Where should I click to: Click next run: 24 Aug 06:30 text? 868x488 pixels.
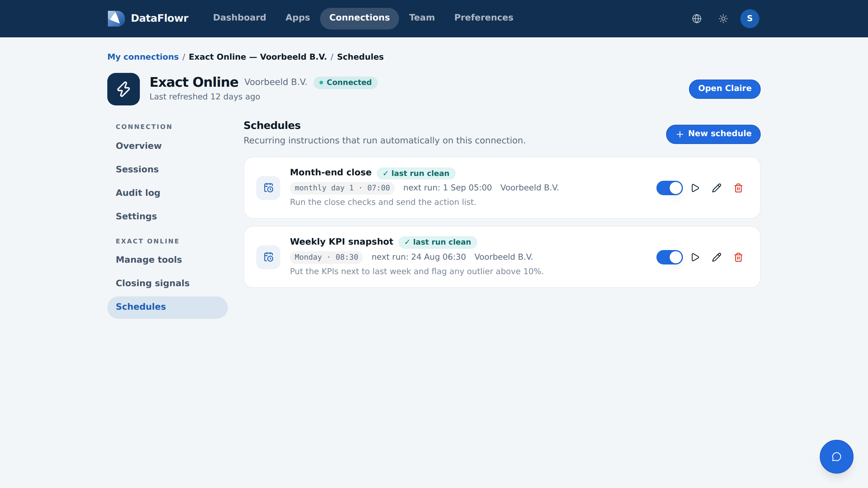[419, 257]
